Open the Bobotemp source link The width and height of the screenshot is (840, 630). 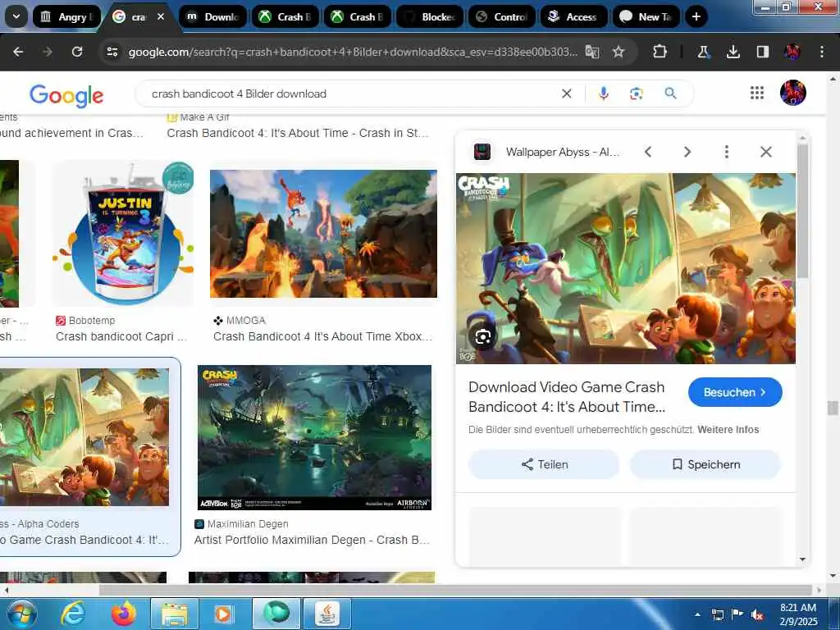coord(85,321)
